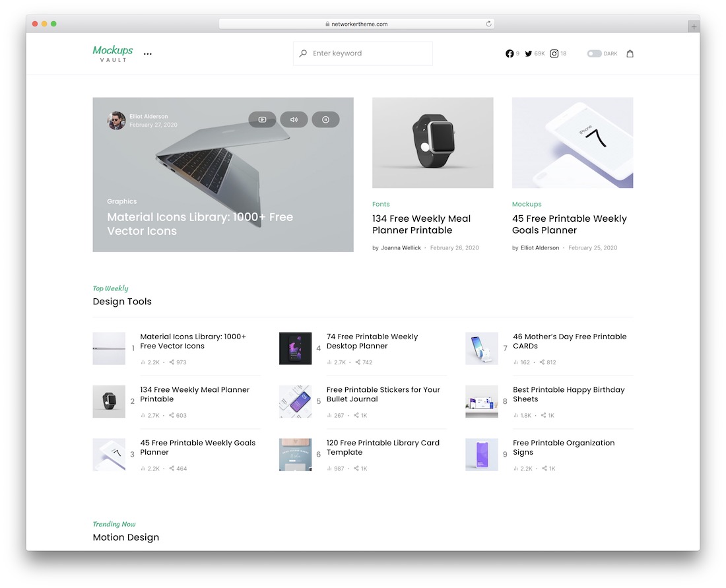
Task: Open a new browser tab with the plus
Action: coord(694,26)
